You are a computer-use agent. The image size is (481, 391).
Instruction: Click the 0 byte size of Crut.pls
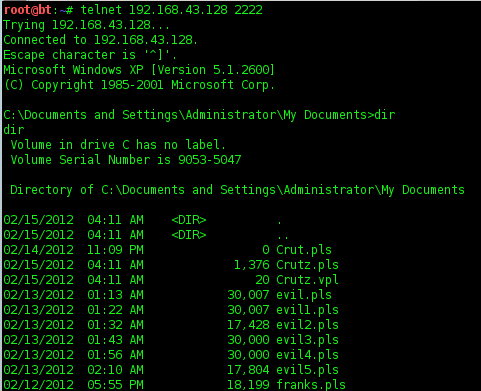pos(266,250)
